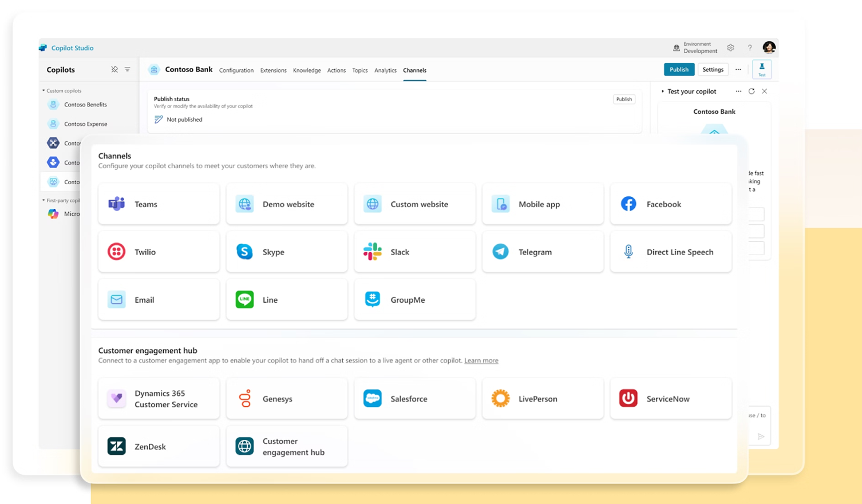Follow the Learn more link

tap(481, 360)
